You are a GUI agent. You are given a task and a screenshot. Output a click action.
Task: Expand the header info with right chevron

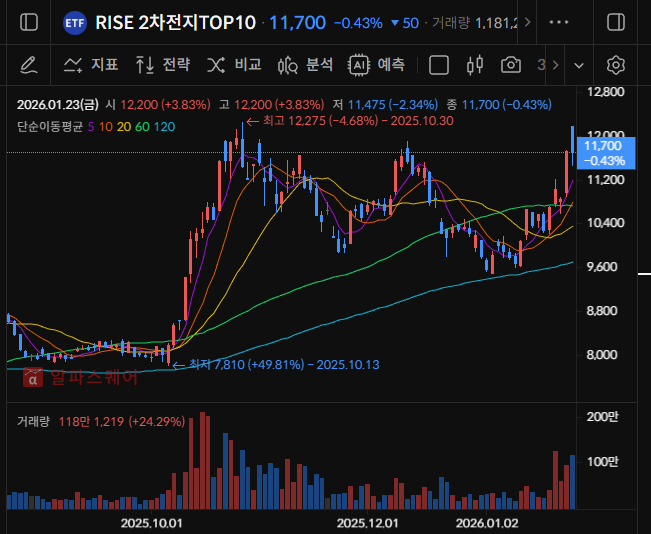[527, 22]
